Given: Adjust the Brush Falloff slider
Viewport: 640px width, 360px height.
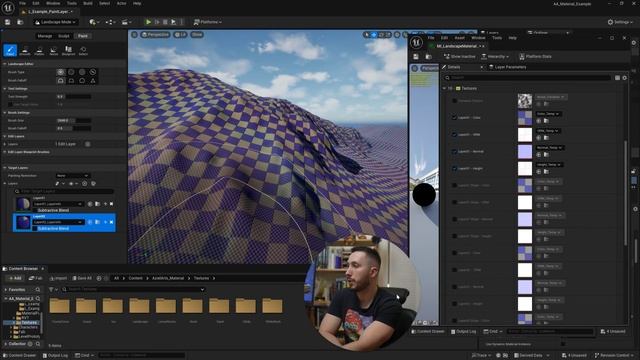Looking at the screenshot, I should [73, 128].
